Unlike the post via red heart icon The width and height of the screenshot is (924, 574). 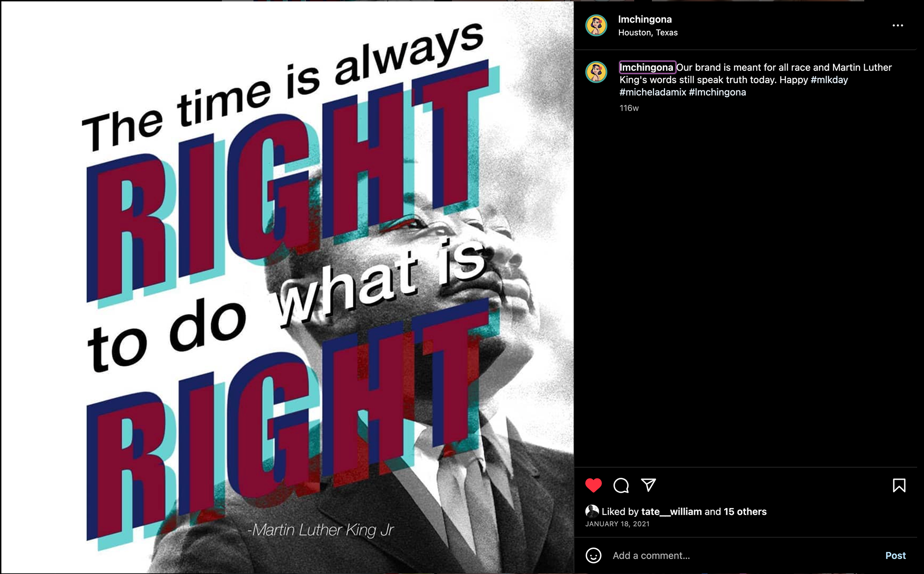593,485
